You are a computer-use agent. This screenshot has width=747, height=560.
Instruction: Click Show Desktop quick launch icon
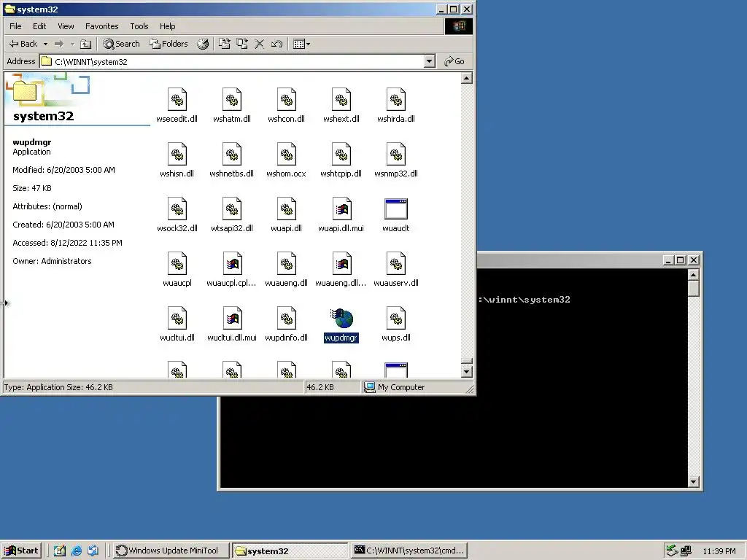[60, 551]
